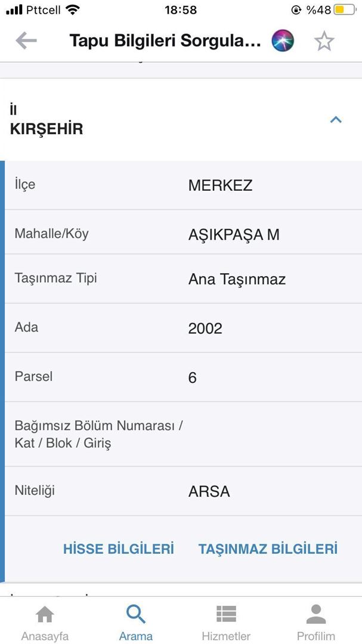362x644 pixels.
Task: Open TAŞINMAZ BİLGİLERİ link
Action: point(268,549)
